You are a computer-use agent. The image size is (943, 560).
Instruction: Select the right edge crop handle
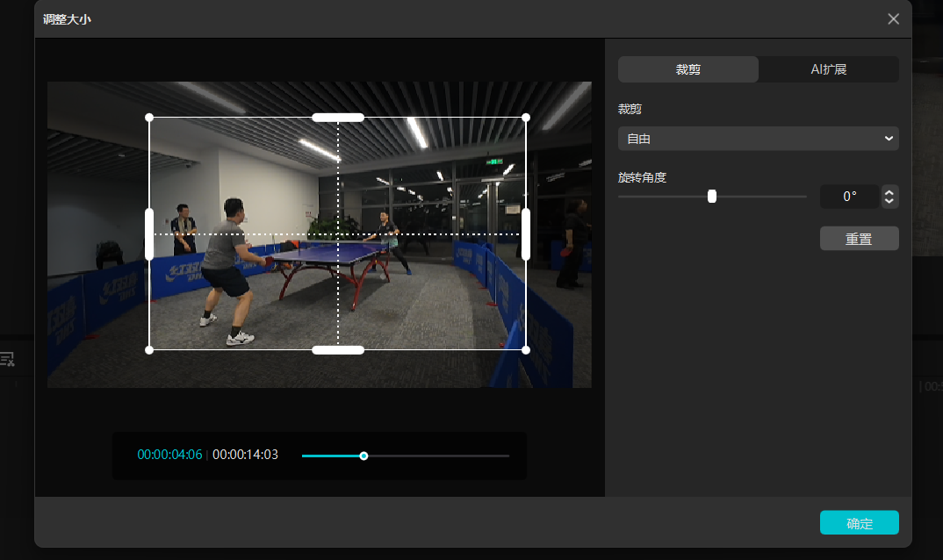click(x=526, y=234)
